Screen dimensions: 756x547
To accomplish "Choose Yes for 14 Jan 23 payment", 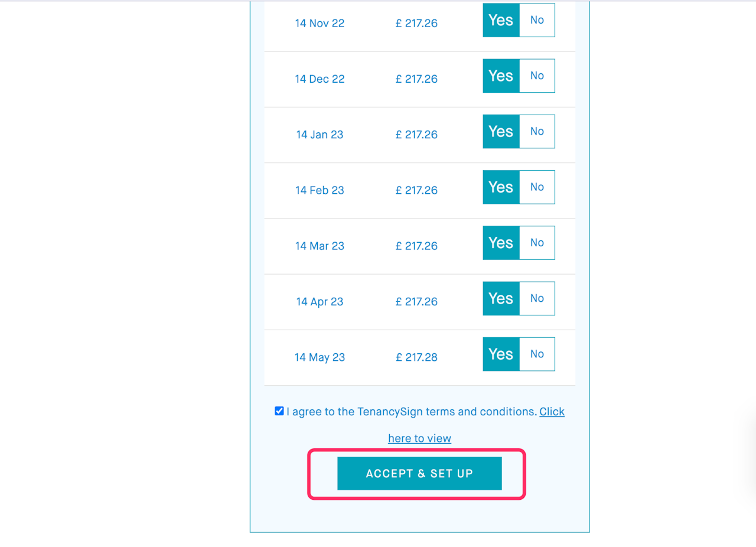I will [501, 131].
